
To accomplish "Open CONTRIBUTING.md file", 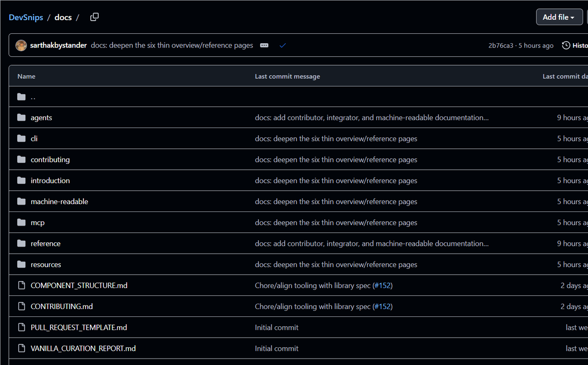I will 62,307.
